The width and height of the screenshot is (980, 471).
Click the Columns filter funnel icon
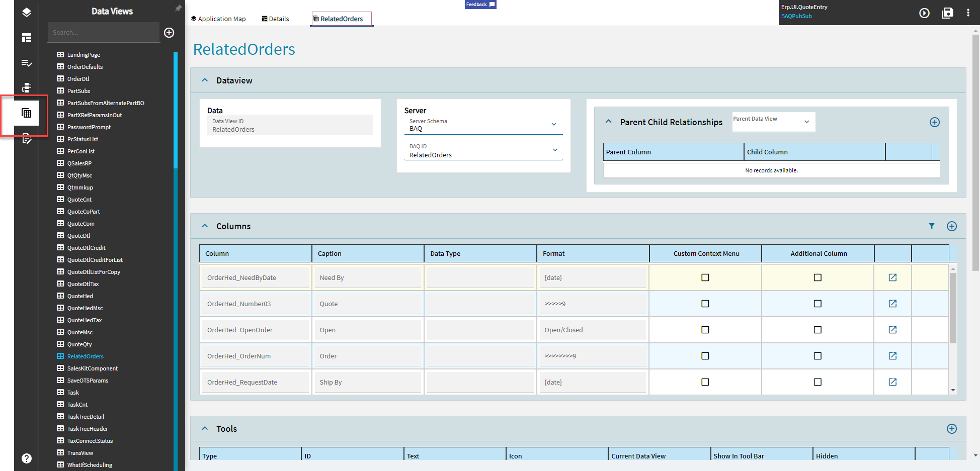pyautogui.click(x=932, y=226)
